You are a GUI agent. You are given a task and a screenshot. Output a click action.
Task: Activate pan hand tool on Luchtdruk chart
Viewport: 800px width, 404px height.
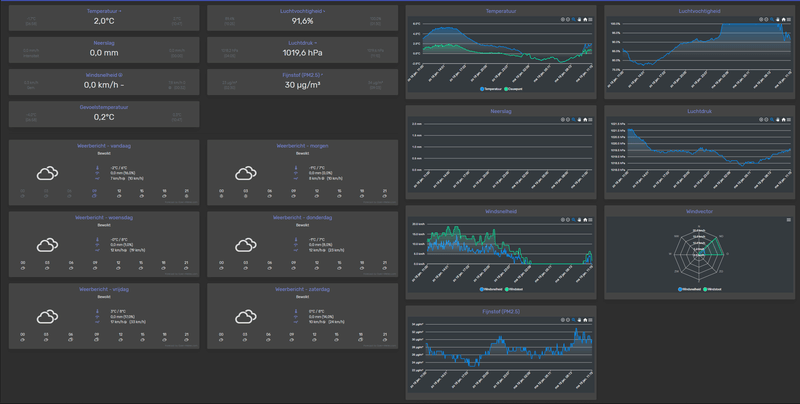(778, 119)
